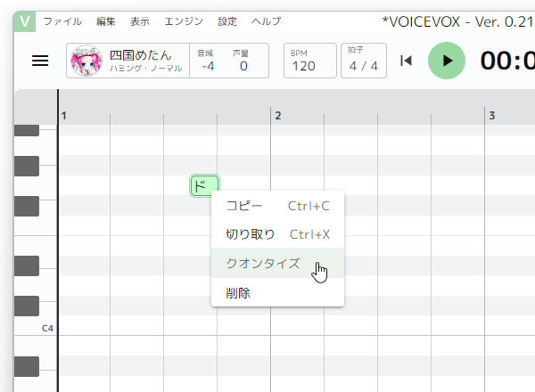The image size is (535, 392).
Task: Edit the 拍子 denominator value
Action: pyautogui.click(x=374, y=66)
